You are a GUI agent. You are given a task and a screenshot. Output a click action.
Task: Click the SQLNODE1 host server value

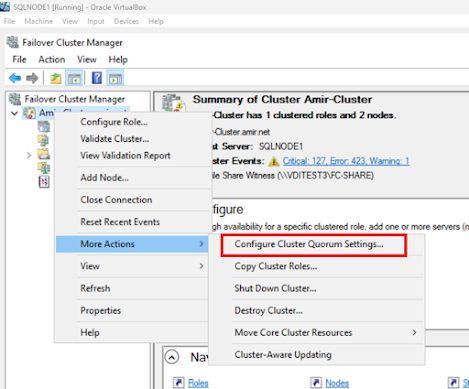[281, 147]
